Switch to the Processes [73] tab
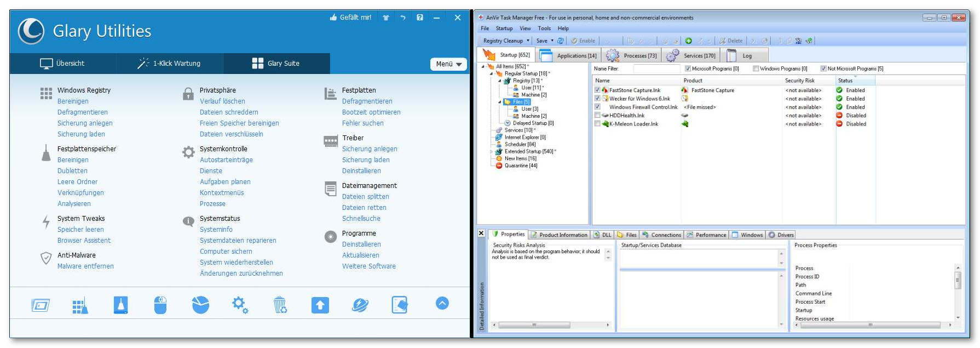This screenshot has height=348, width=980. click(632, 55)
